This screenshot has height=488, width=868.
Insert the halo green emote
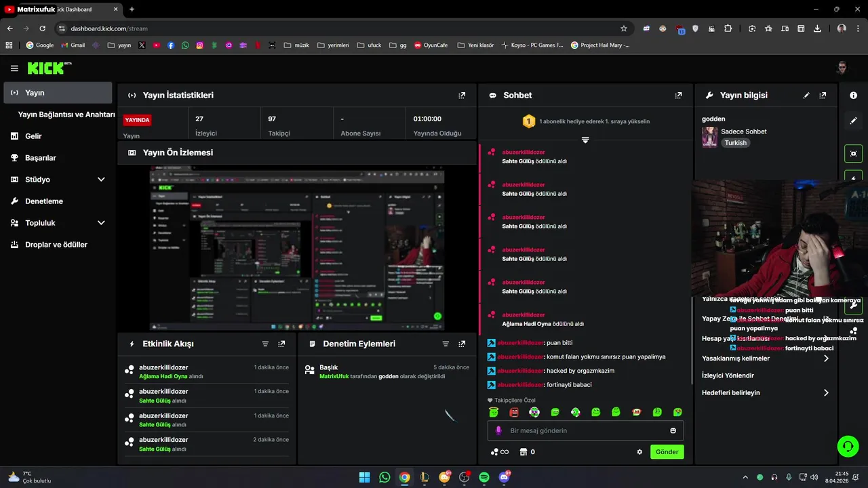coord(494,412)
